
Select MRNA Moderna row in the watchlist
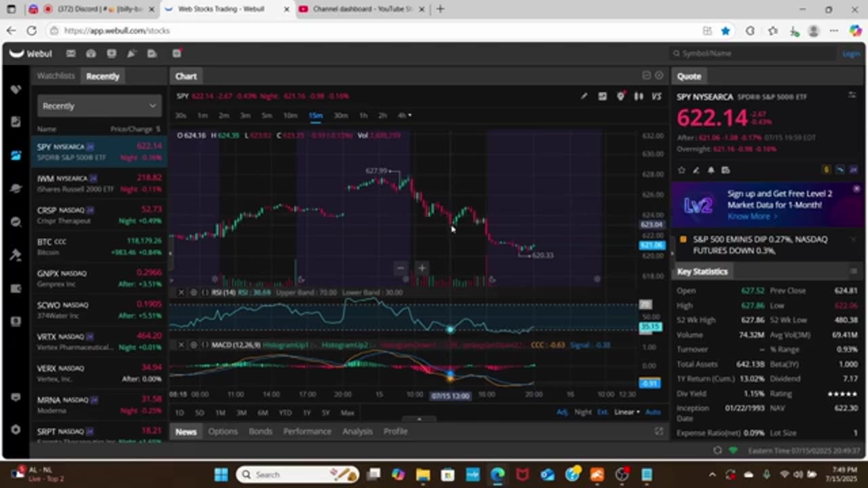click(x=99, y=405)
